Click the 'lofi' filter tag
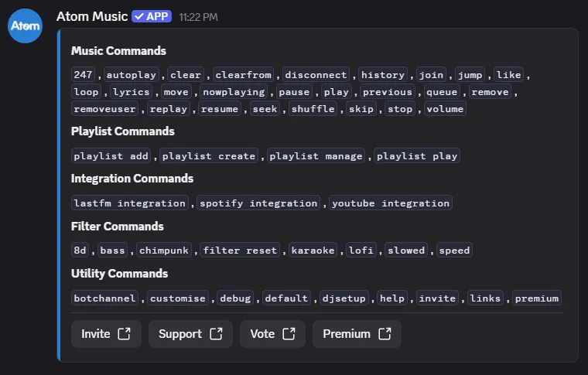The image size is (588, 375). tap(361, 251)
